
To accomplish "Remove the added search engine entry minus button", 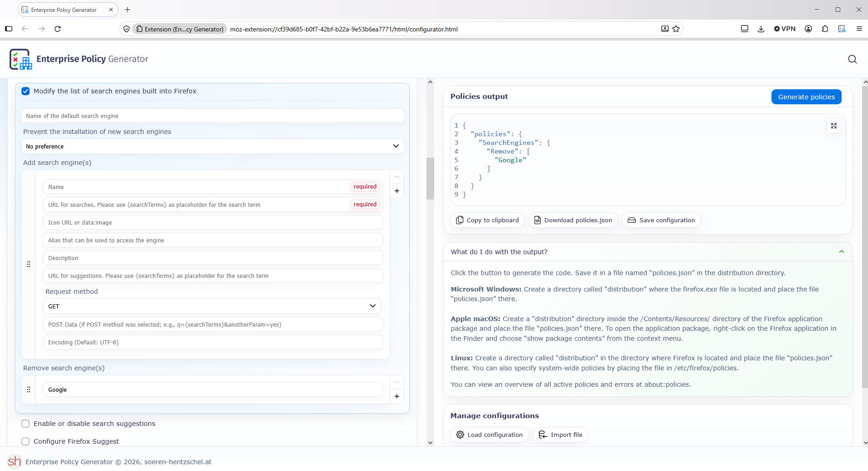I will coord(397,177).
